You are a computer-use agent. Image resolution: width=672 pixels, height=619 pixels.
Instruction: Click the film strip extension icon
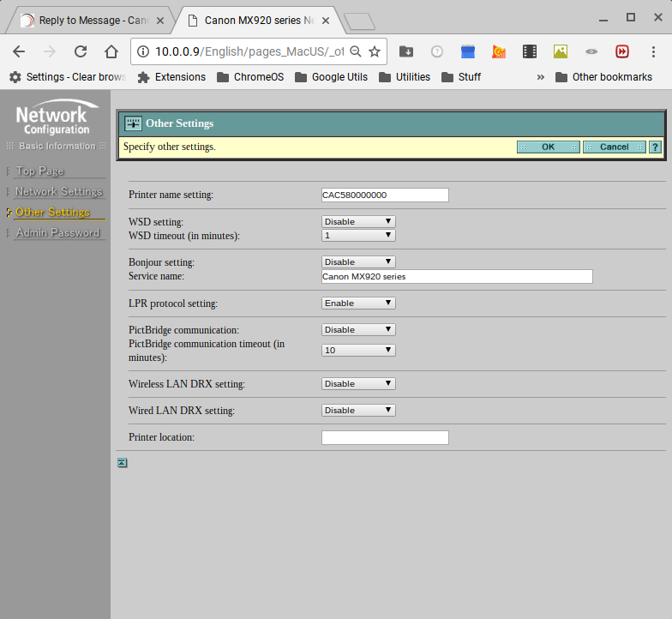click(x=530, y=51)
